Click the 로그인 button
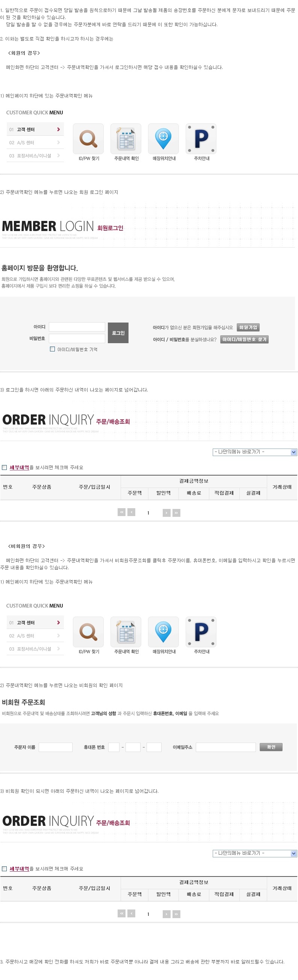This screenshot has width=298, height=980. pos(118,333)
